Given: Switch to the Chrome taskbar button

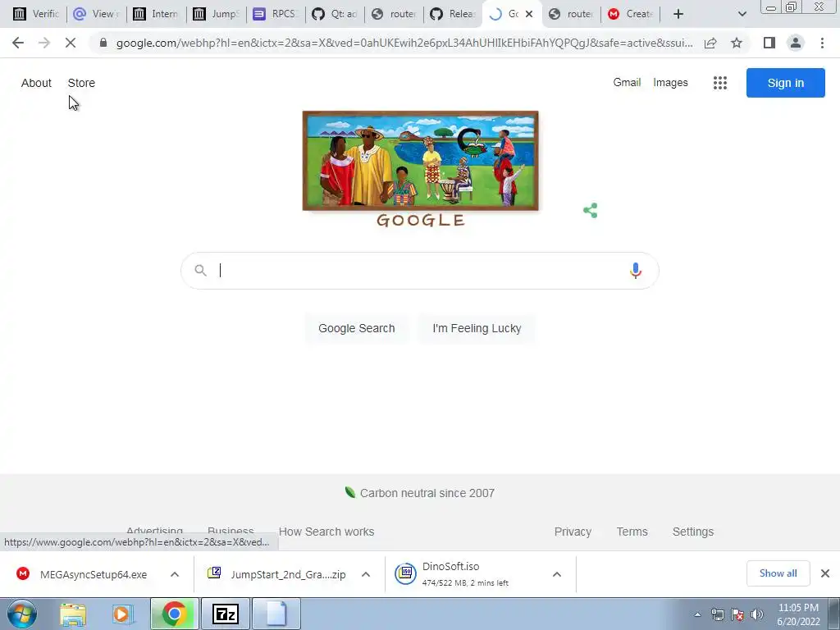Looking at the screenshot, I should 175,614.
